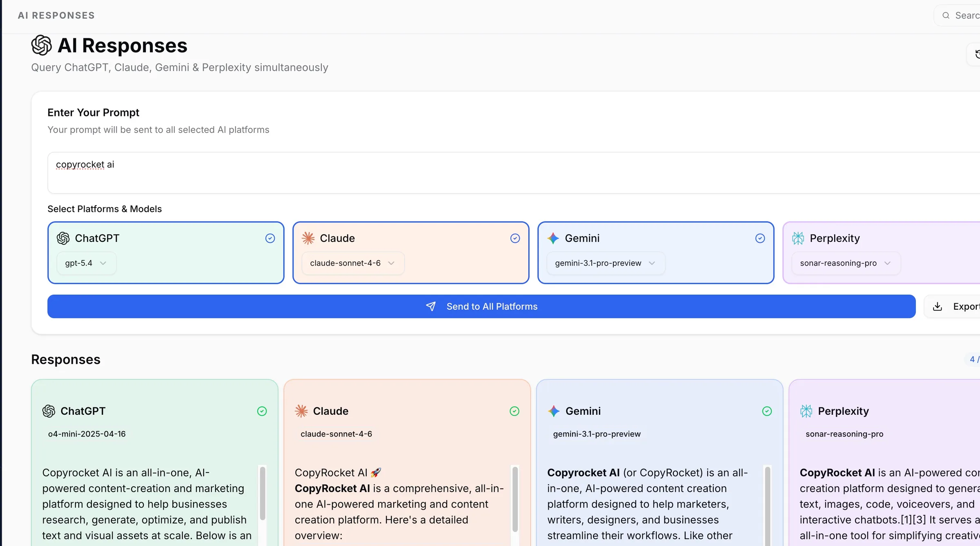
Task: Click the ChatGPT response scrollbar
Action: 263,493
